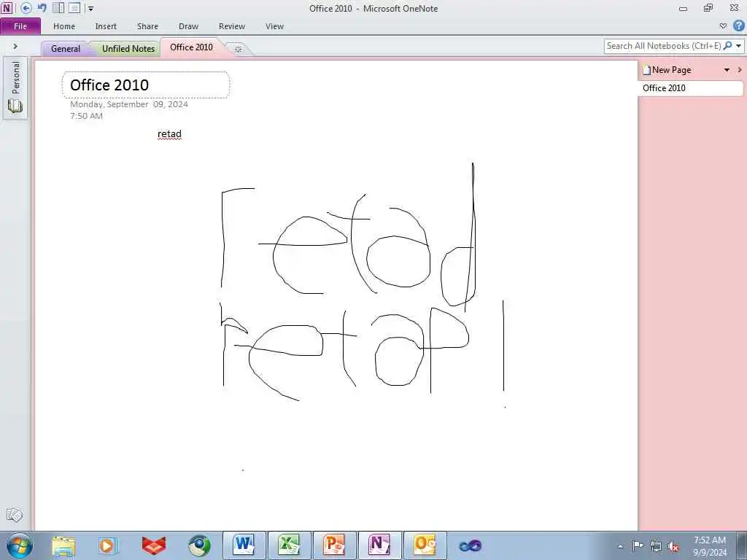The image size is (747, 560).
Task: Open Unfiled Notes icon at bottom left
Action: (x=15, y=515)
